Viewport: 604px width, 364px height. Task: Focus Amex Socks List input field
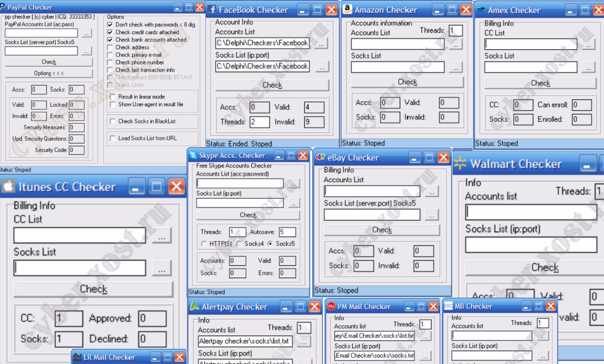click(531, 67)
